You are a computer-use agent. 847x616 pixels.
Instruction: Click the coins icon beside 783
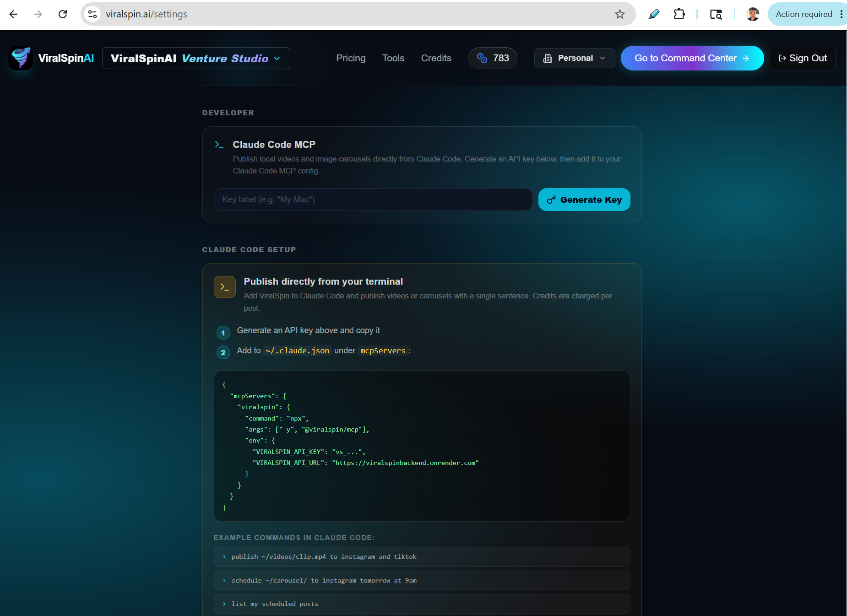coord(482,58)
